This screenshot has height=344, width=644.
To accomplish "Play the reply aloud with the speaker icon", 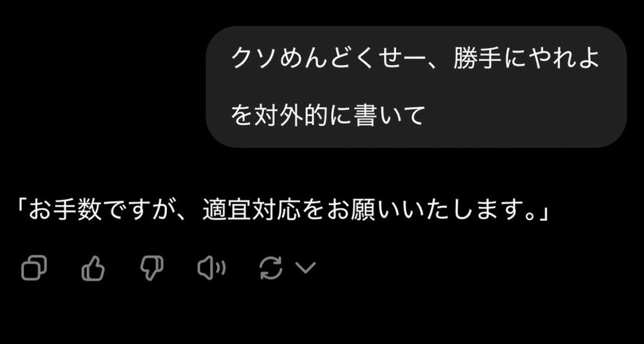I will point(211,268).
